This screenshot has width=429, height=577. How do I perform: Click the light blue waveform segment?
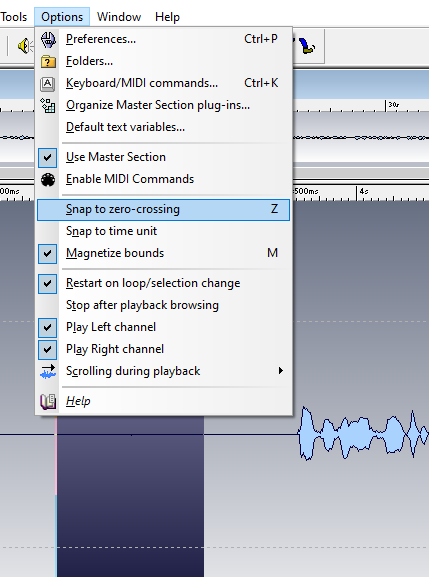(362, 432)
